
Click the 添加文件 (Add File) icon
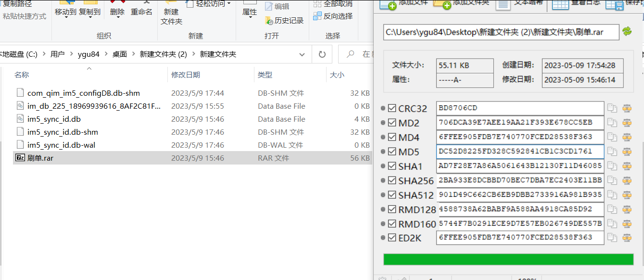[x=388, y=6]
